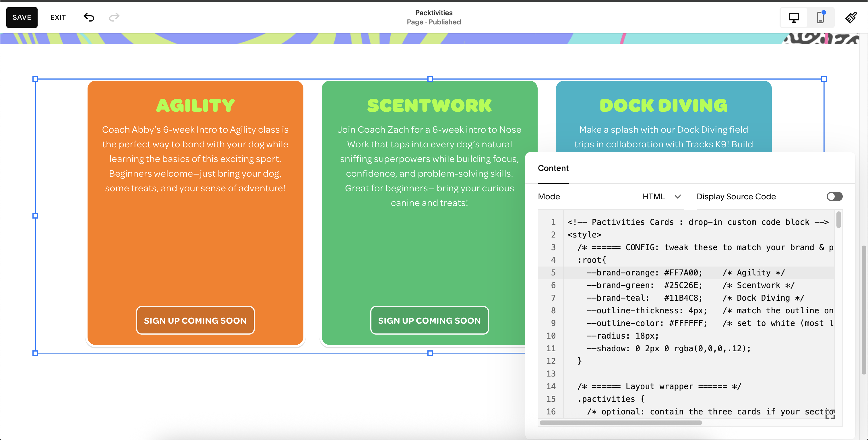Screen dimensions: 868x440
Task: Select the Content tab
Action: tap(553, 168)
